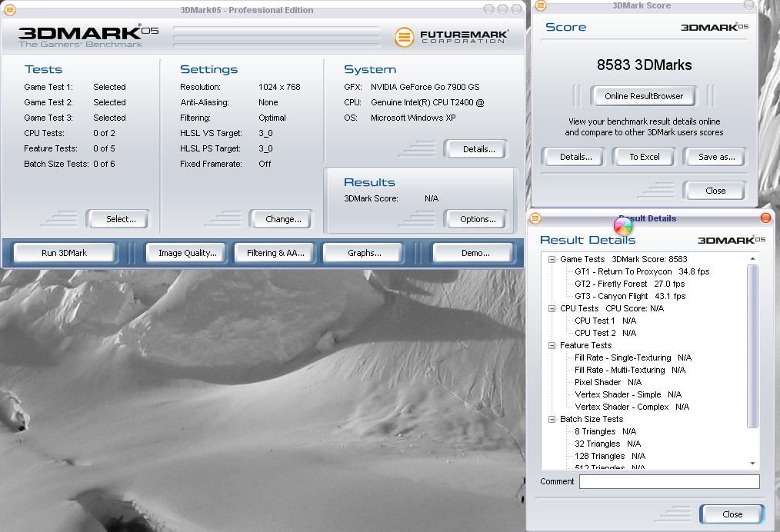Collapse the Game Tests tree node
780x532 pixels.
tap(552, 260)
